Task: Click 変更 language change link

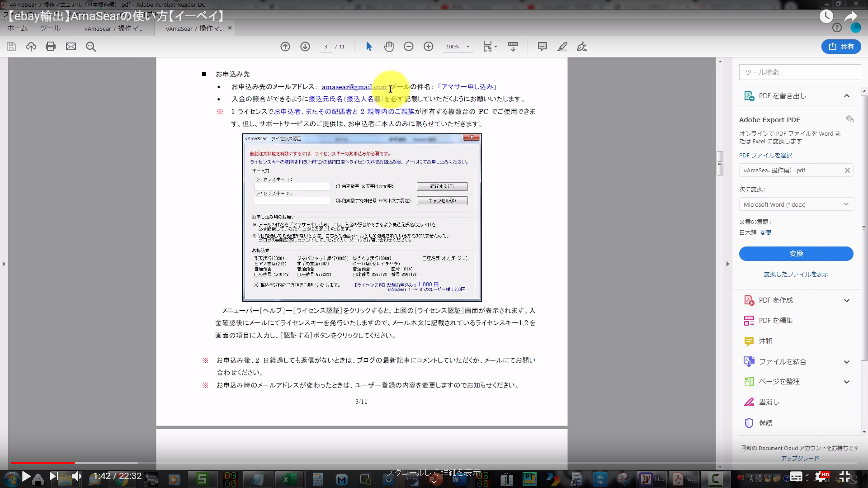Action: [765, 232]
